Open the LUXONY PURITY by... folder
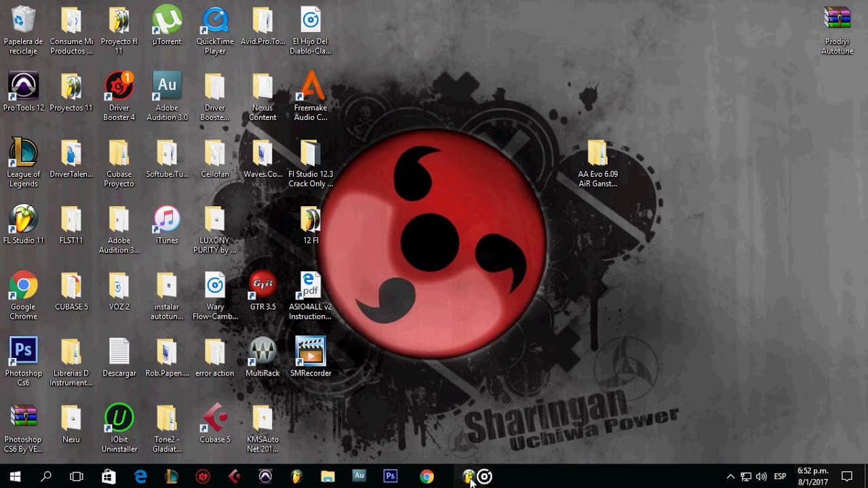This screenshot has width=868, height=488. point(215,230)
